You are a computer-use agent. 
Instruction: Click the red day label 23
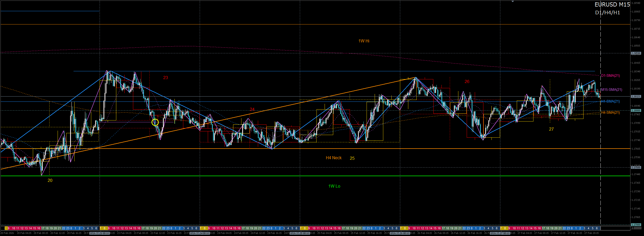click(166, 78)
